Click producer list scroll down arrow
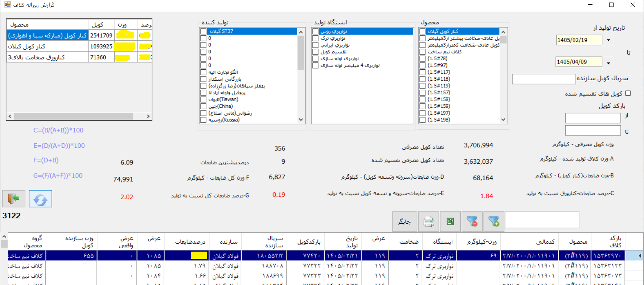The width and height of the screenshot is (644, 285). click(x=301, y=120)
